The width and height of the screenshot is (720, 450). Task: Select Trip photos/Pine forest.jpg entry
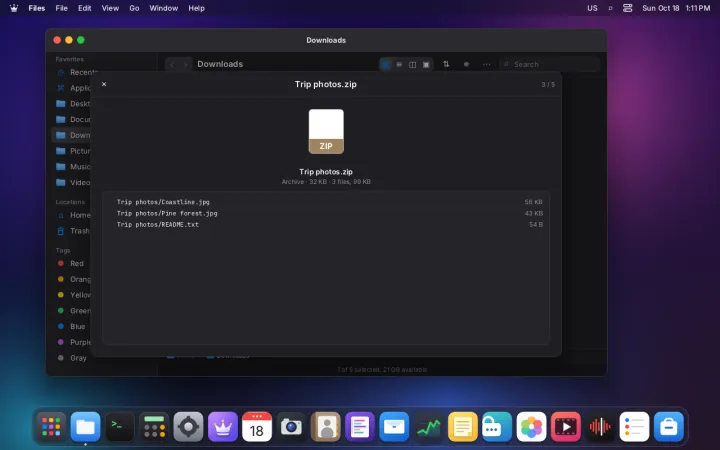pyautogui.click(x=326, y=214)
